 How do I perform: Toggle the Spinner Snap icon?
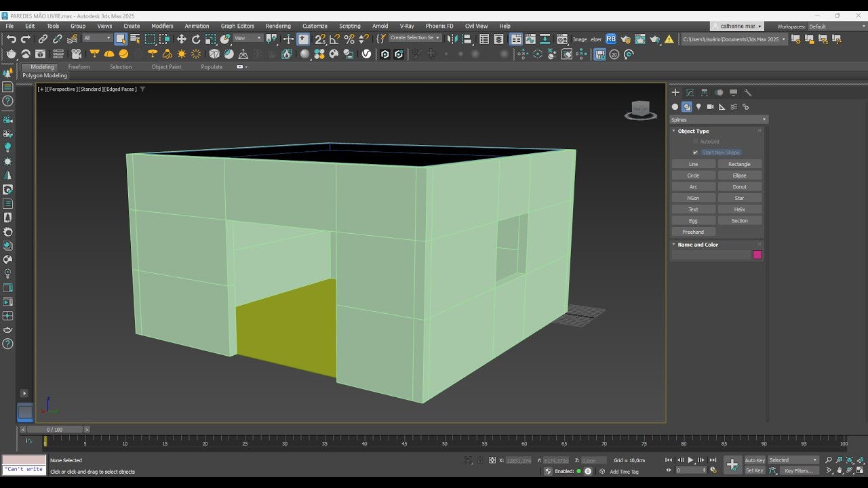point(364,39)
